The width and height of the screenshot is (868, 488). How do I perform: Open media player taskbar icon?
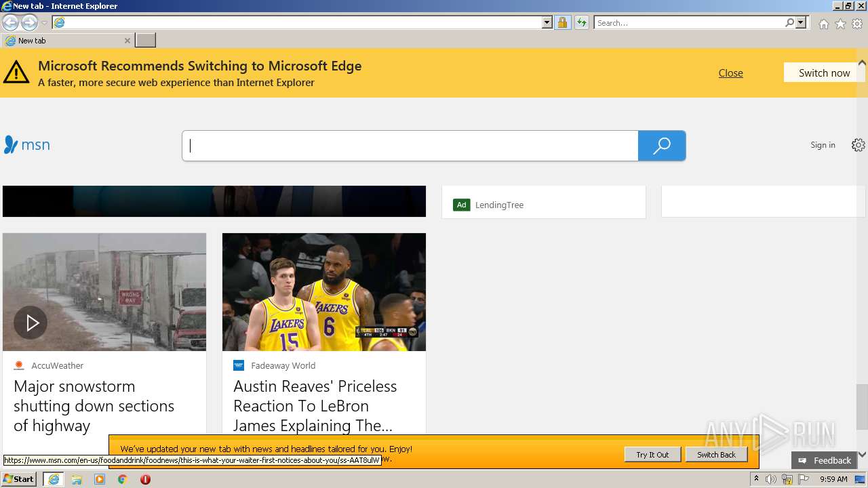[100, 479]
